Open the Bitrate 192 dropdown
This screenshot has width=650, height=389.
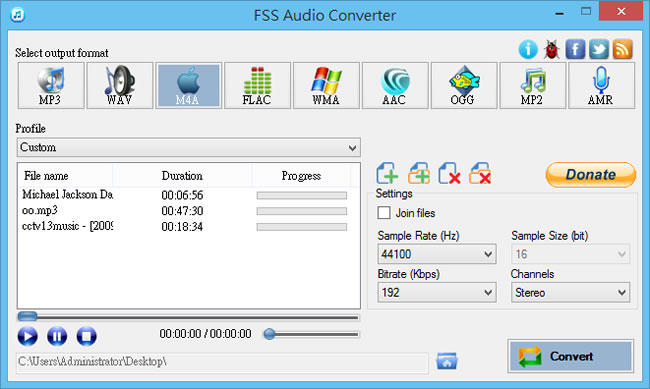point(437,292)
